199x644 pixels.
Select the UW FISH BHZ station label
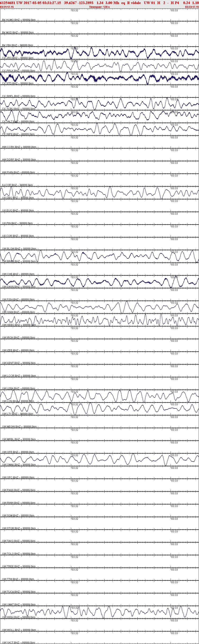pos(18,300)
